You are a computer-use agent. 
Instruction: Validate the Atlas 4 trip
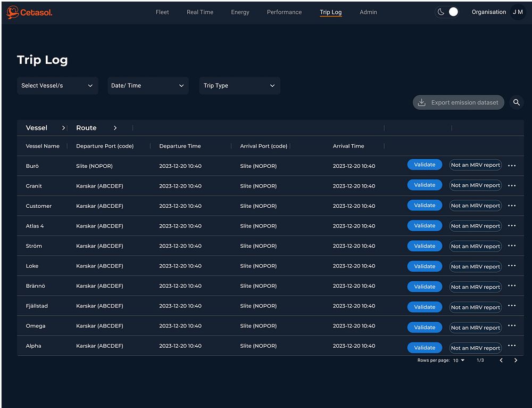click(x=425, y=226)
